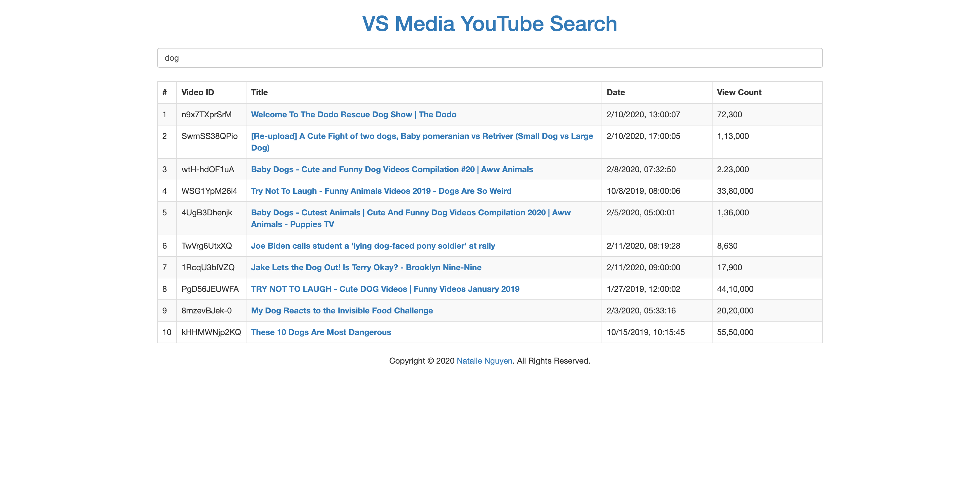
Task: Select video ID '1RcqU3bIVZQ'
Action: pyautogui.click(x=208, y=267)
